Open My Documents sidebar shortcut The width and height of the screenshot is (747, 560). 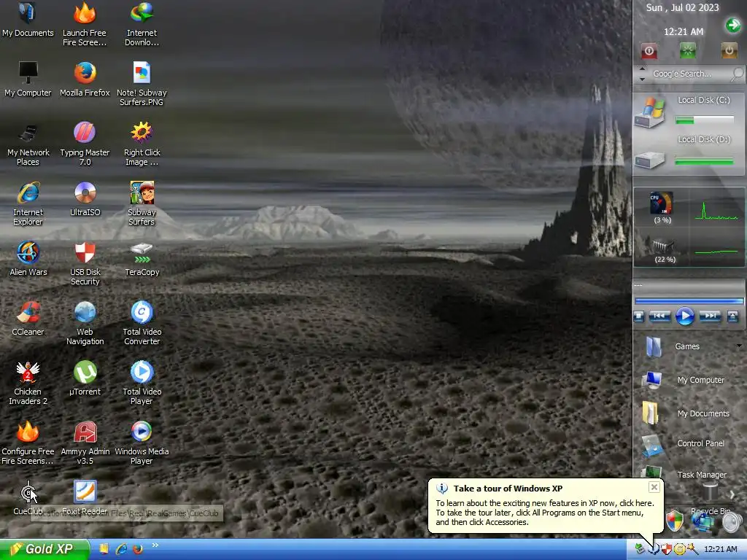click(x=686, y=413)
